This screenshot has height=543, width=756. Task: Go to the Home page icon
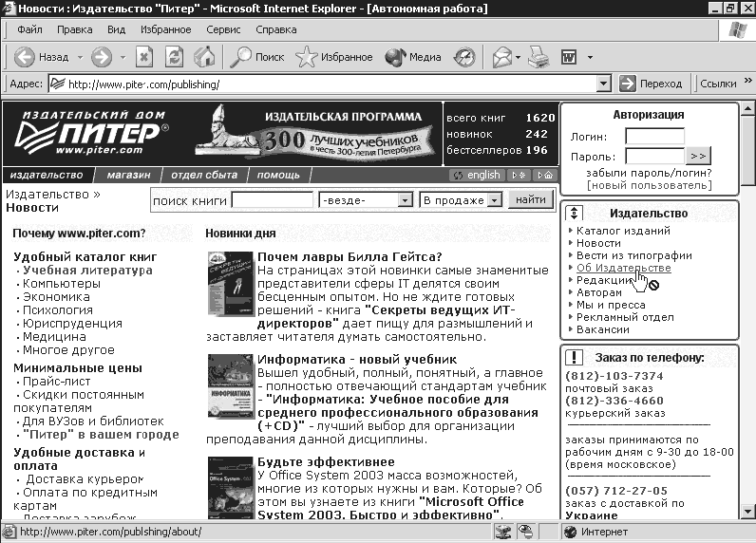(x=204, y=57)
